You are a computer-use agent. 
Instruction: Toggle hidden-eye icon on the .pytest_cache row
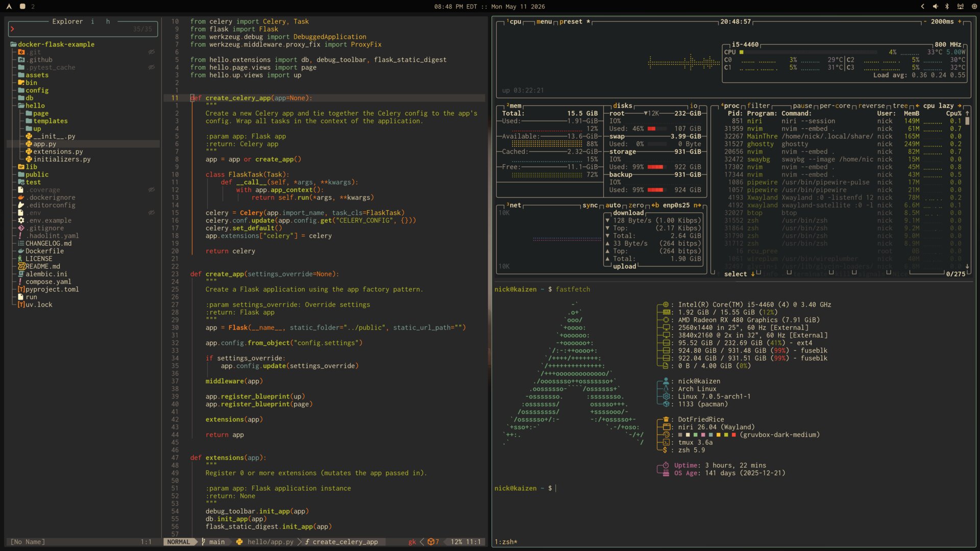pos(152,67)
